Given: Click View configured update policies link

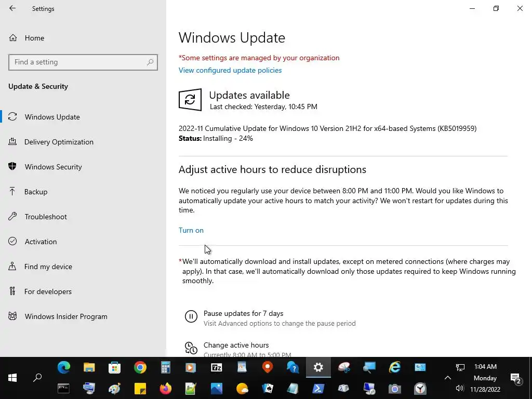Looking at the screenshot, I should (230, 70).
